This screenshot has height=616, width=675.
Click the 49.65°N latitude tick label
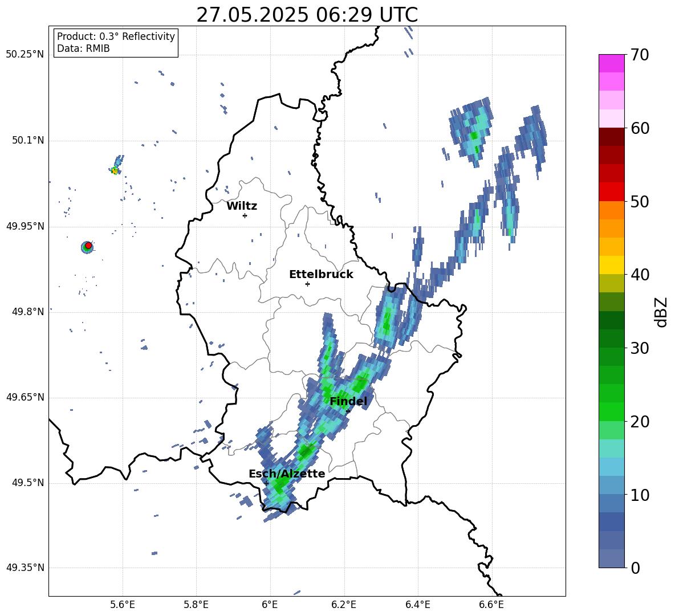coord(25,397)
